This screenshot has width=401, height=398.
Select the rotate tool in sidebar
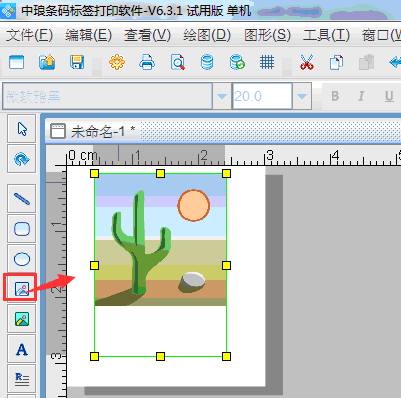pos(22,159)
